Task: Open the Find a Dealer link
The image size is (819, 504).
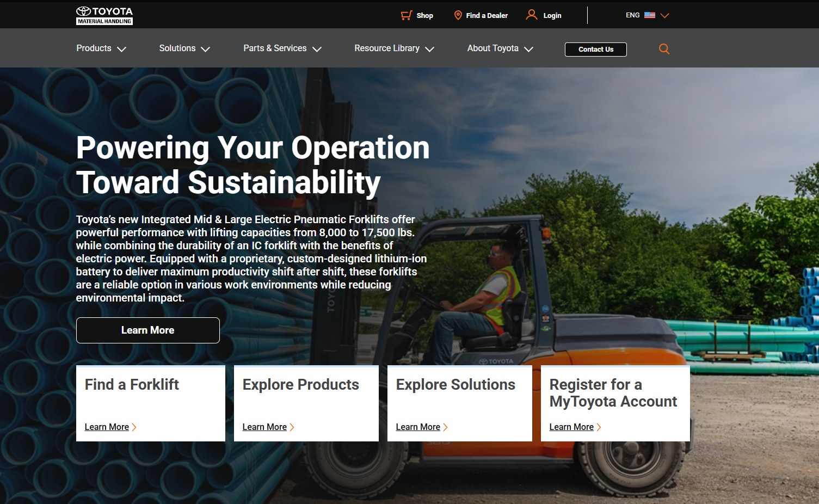Action: pos(487,16)
